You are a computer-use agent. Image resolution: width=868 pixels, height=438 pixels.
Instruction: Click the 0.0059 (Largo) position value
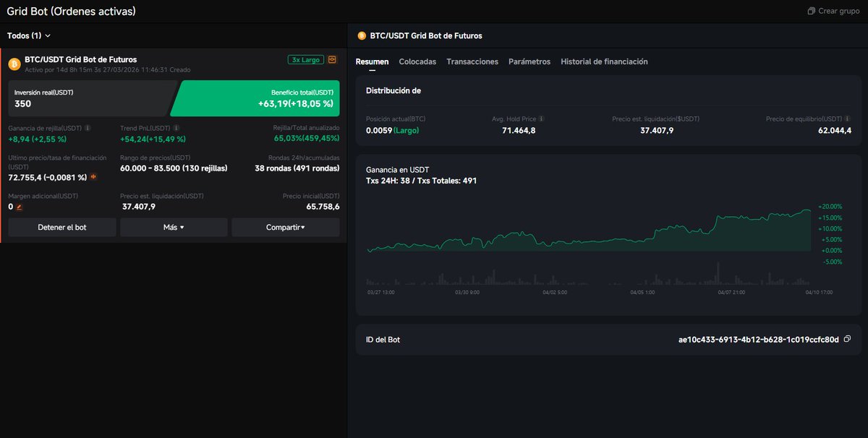pos(392,131)
